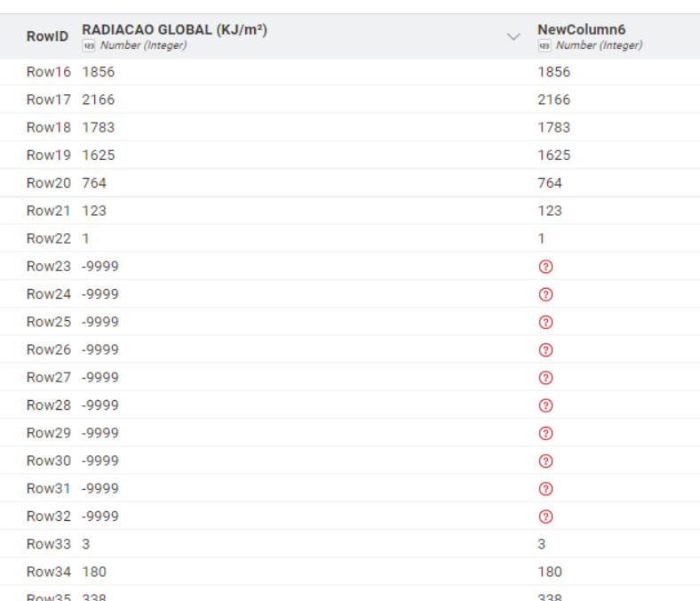Click the missing value icon in Row30
700x601 pixels.
click(x=546, y=461)
